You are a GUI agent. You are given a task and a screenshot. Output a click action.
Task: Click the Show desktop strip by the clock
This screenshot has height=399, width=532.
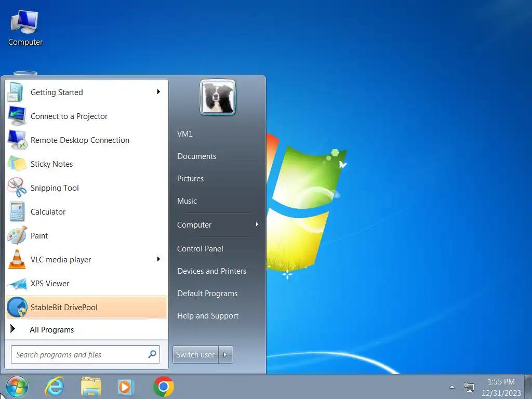tap(528, 387)
